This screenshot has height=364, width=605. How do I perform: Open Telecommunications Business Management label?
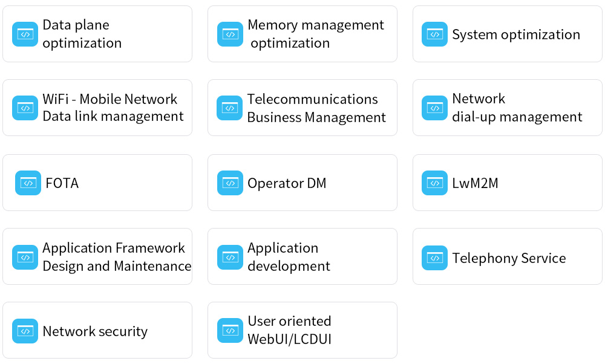pos(316,108)
